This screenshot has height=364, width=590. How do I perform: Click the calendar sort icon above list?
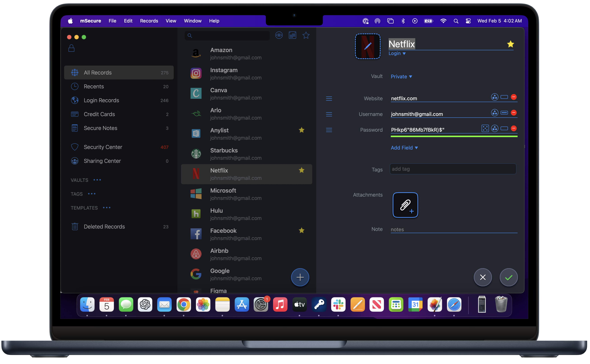pyautogui.click(x=292, y=35)
